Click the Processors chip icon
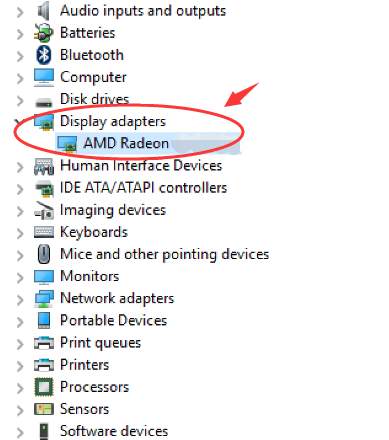389x440 pixels. coord(44,387)
